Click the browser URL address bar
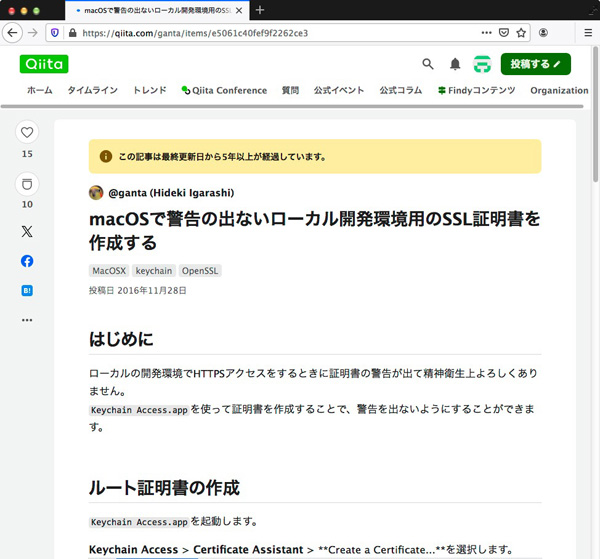The image size is (600, 559). tap(280, 32)
